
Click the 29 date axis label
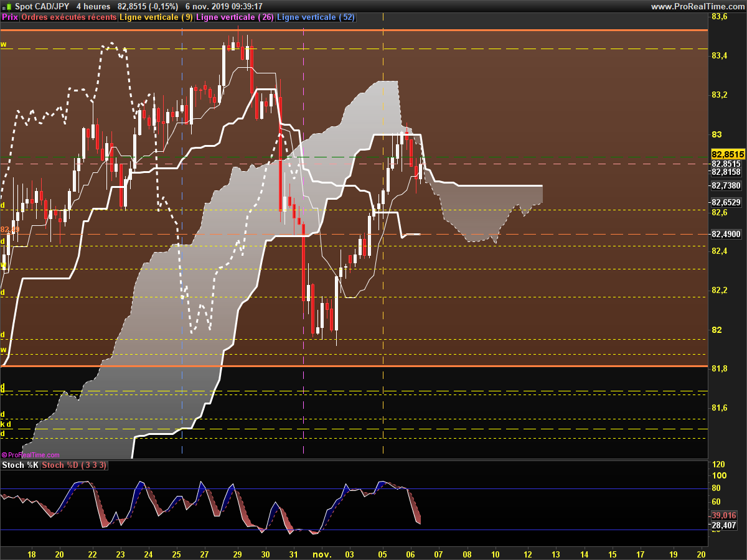[x=237, y=554]
